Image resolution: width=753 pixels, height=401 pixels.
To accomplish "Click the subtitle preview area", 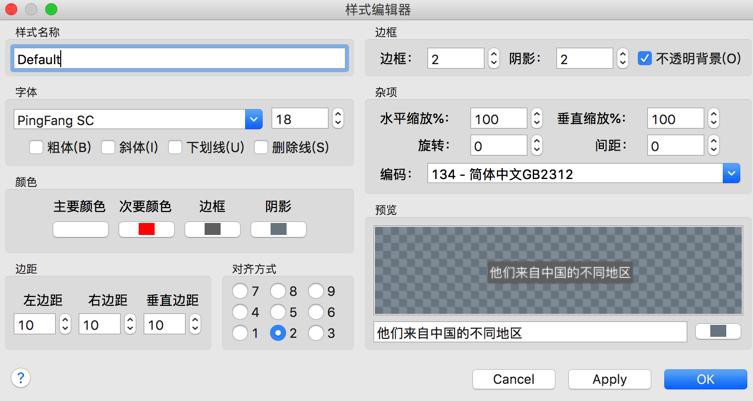I will (558, 270).
